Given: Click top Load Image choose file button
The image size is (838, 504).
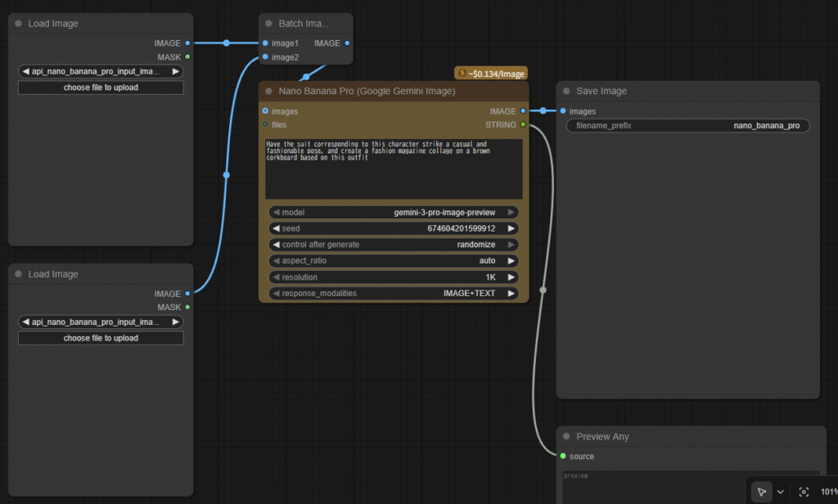Looking at the screenshot, I should (x=101, y=88).
